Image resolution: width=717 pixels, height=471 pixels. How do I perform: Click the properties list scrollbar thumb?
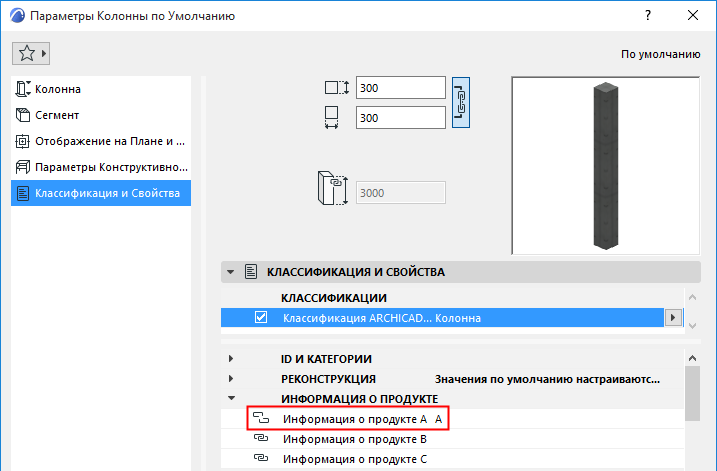(x=692, y=393)
